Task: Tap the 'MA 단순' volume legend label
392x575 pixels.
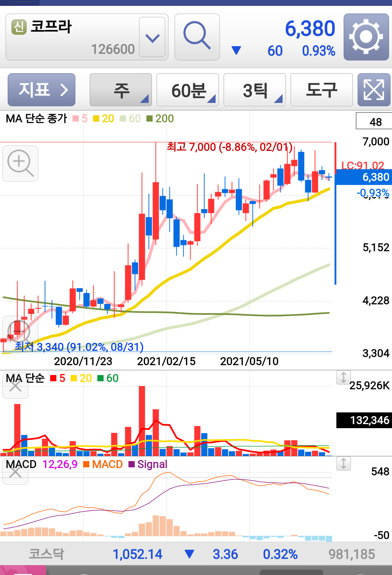Action: tap(25, 378)
